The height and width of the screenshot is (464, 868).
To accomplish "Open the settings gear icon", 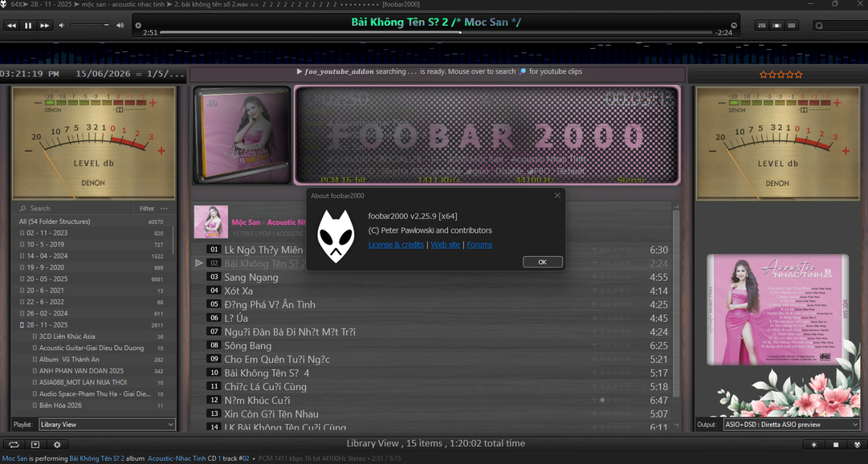I will pos(57,445).
